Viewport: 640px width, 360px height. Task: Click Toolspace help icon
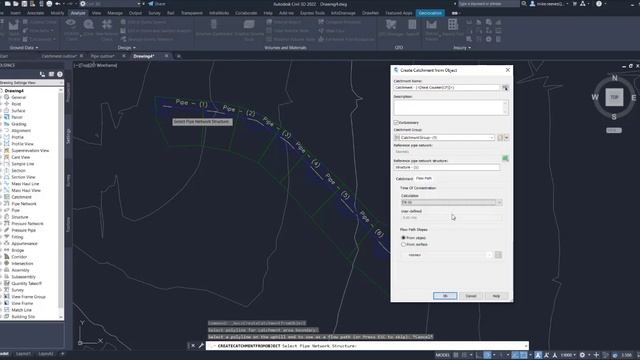pos(60,74)
